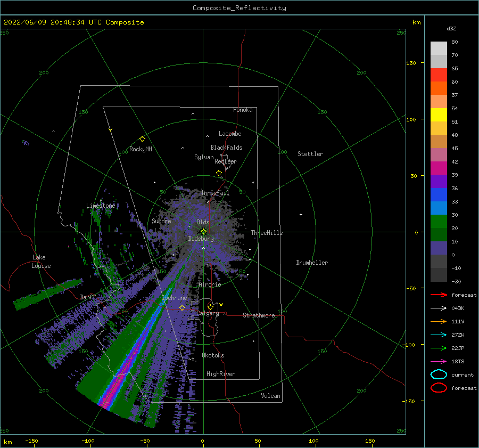This screenshot has width=479, height=448.
Task: Click the Ponoka label on map
Action: pyautogui.click(x=243, y=110)
